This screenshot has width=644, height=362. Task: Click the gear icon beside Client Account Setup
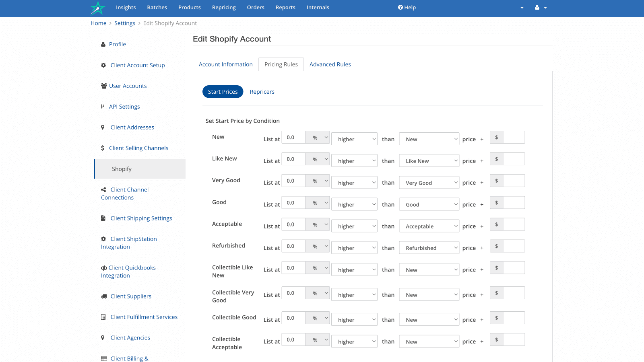pyautogui.click(x=103, y=65)
